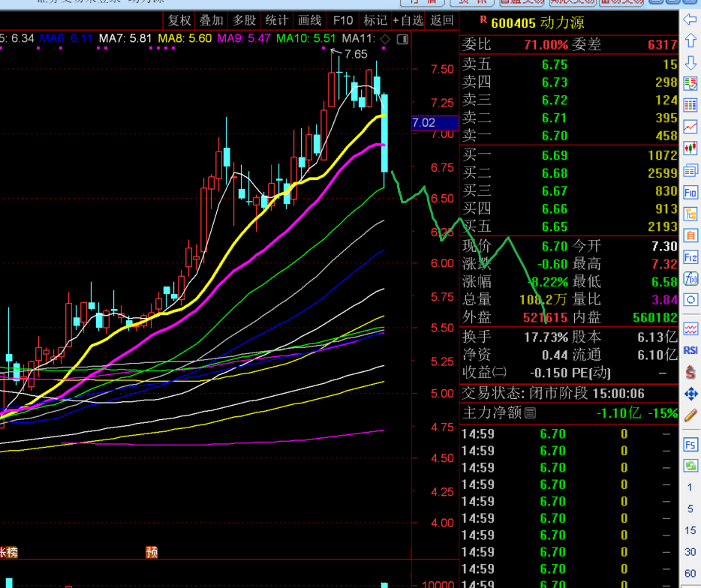This screenshot has height=588, width=701.
Task: Click +自选 to add to watchlist
Action: (x=408, y=20)
